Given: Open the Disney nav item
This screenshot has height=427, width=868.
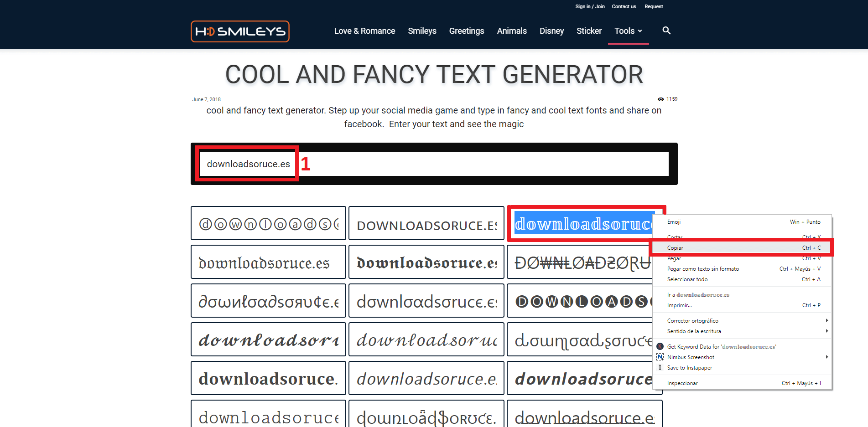Looking at the screenshot, I should pyautogui.click(x=551, y=31).
